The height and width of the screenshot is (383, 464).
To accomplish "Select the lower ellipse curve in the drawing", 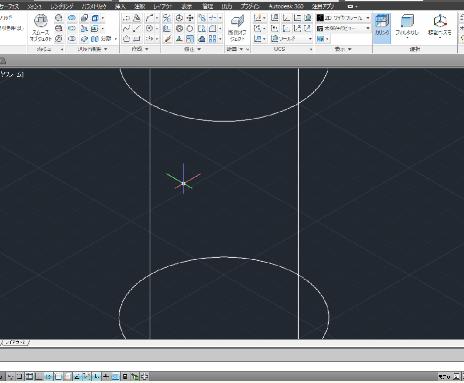I will click(224, 257).
